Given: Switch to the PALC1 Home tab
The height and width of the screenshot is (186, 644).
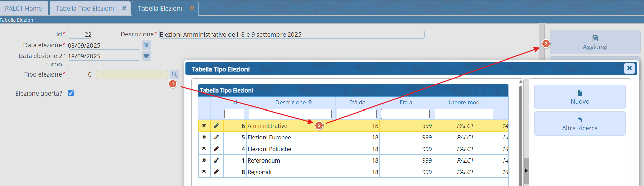Looking at the screenshot, I should (24, 8).
